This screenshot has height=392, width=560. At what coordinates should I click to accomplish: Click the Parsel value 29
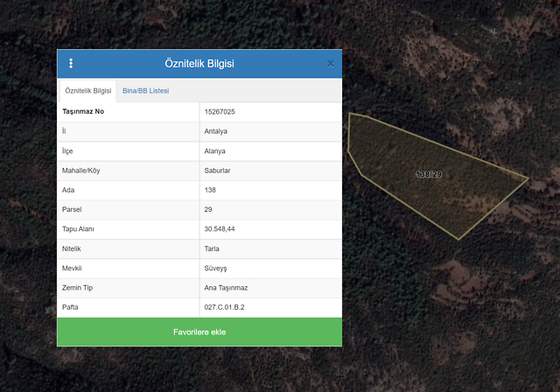208,210
